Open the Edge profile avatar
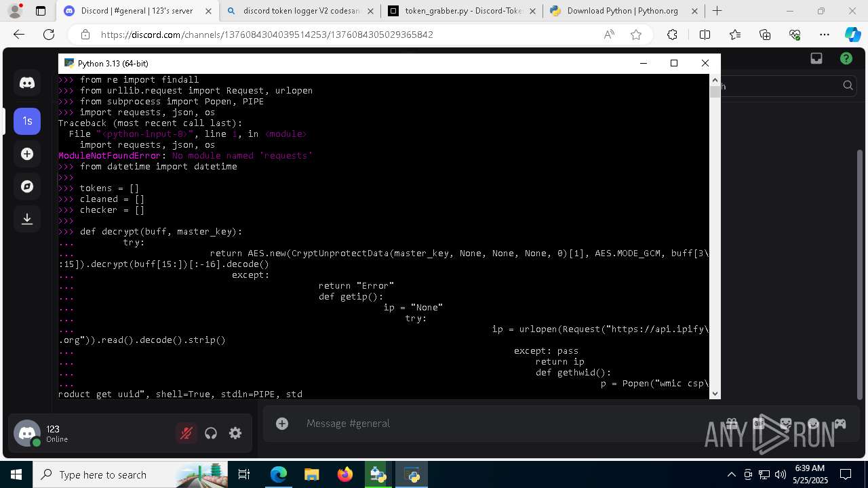Screen dimensions: 868x488 pos(14,11)
